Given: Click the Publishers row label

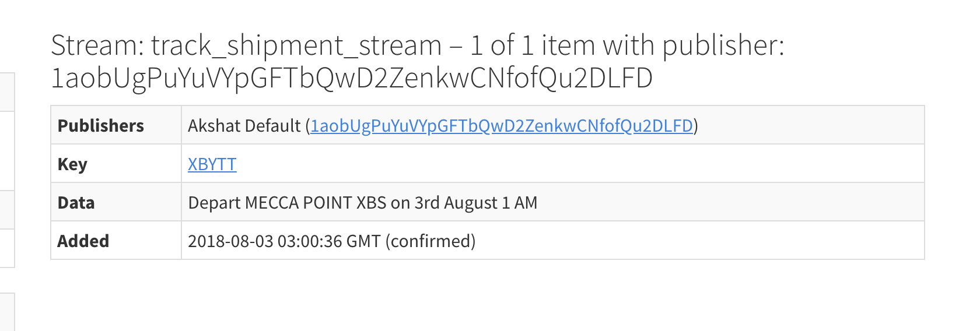Looking at the screenshot, I should pyautogui.click(x=101, y=126).
